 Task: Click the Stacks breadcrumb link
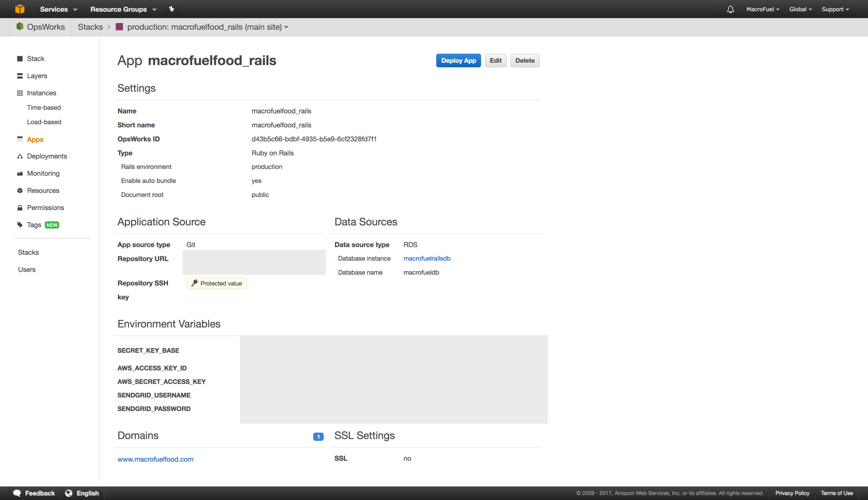pyautogui.click(x=90, y=27)
